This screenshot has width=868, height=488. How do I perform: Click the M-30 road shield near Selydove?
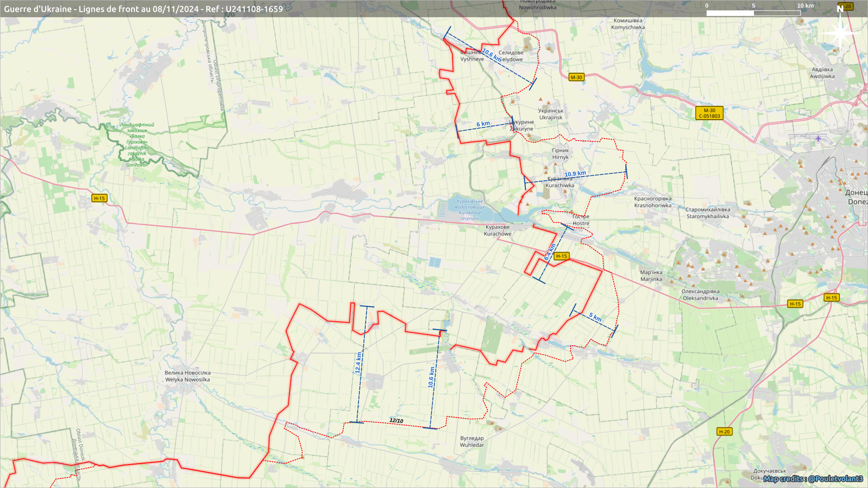click(576, 77)
